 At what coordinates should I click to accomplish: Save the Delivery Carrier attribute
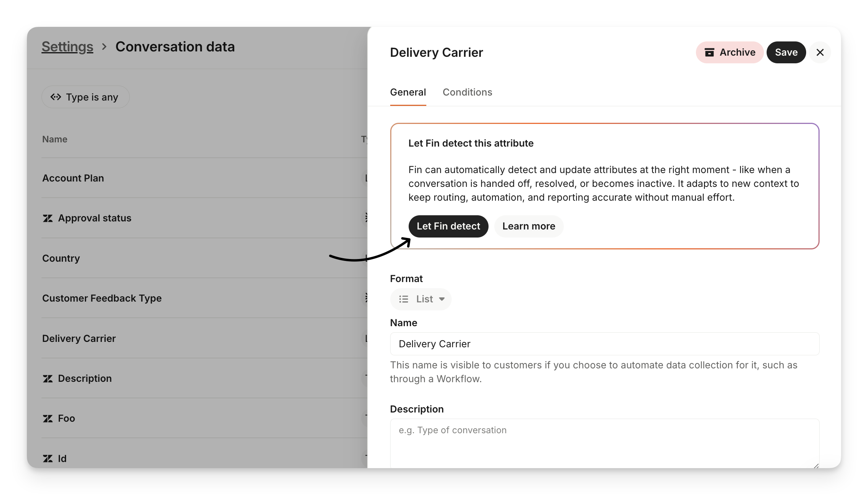(786, 53)
